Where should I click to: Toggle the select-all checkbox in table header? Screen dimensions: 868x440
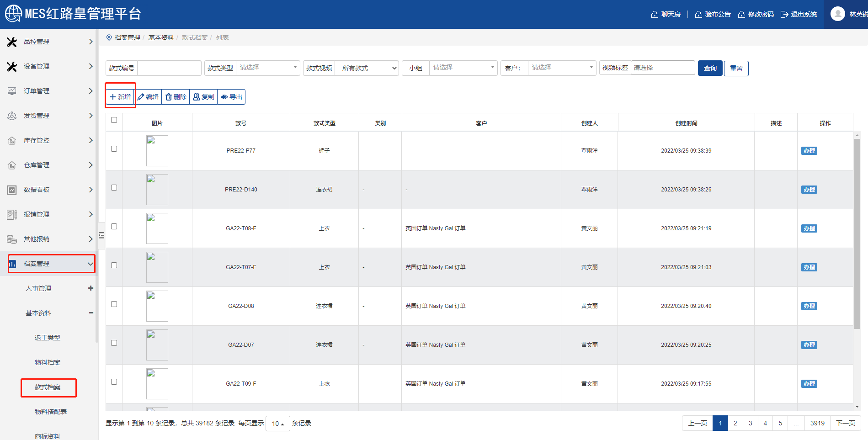pyautogui.click(x=114, y=120)
